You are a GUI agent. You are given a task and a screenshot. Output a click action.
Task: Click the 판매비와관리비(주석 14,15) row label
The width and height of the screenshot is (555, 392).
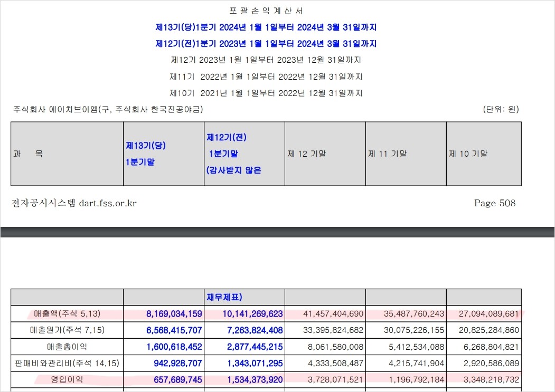(67, 363)
